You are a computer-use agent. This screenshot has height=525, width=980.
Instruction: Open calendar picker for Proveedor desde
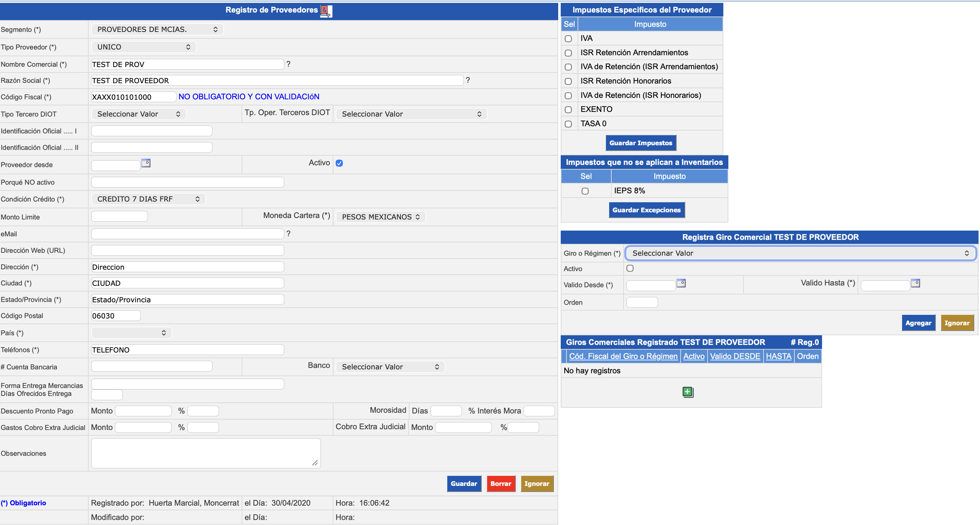coord(146,163)
